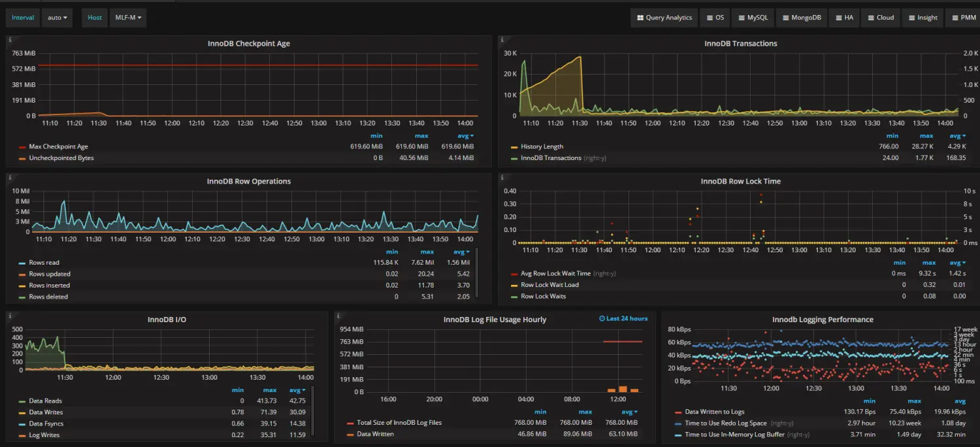Click info icon on InnoDB Transactions panel

pyautogui.click(x=502, y=40)
